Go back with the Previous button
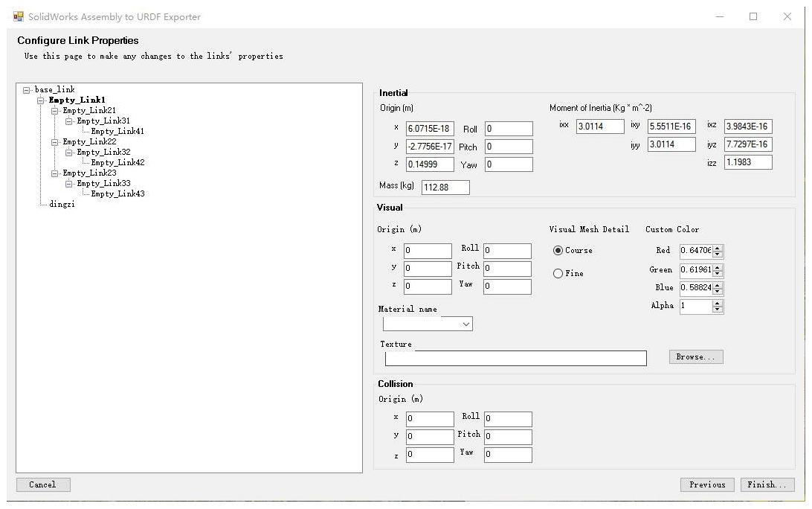812x509 pixels. tap(706, 484)
